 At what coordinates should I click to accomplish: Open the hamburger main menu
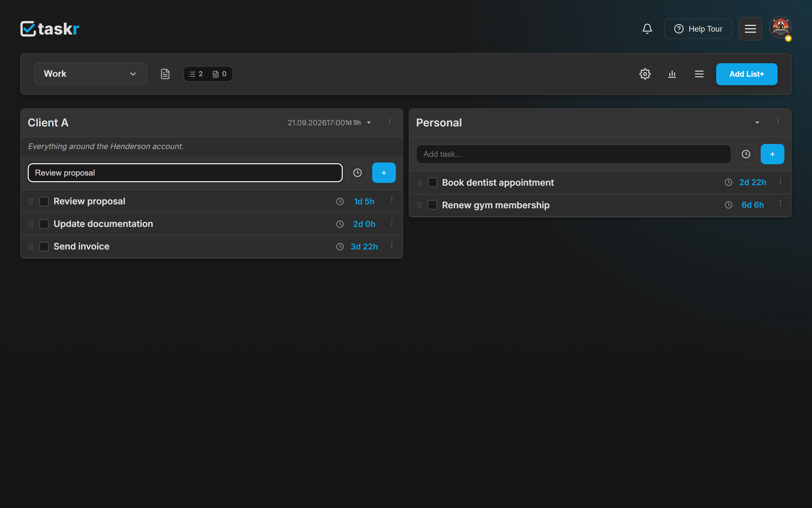tap(750, 29)
